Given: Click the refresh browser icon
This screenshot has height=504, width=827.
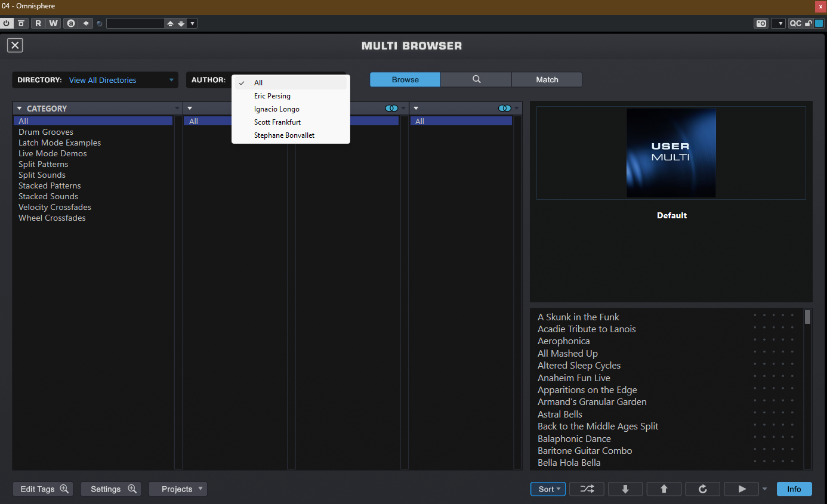Looking at the screenshot, I should coord(702,489).
